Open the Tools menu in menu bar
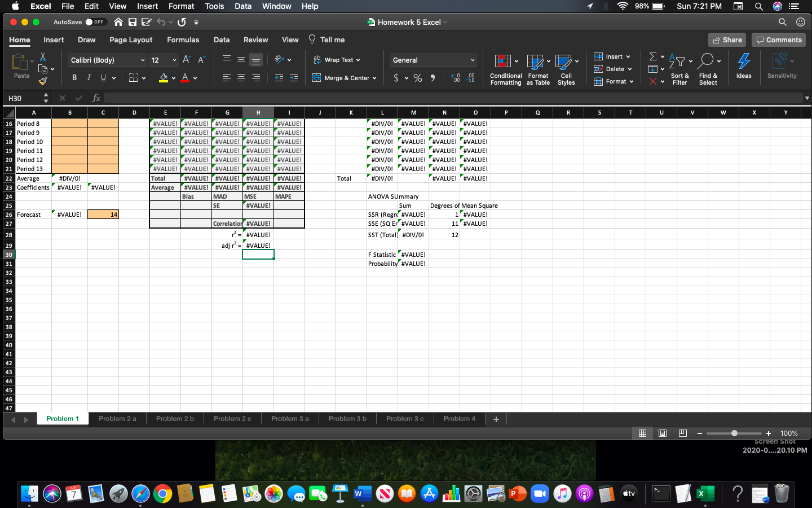 (x=214, y=6)
